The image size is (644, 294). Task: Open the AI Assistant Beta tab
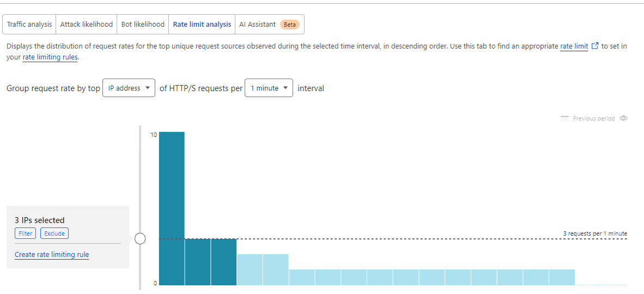coord(269,25)
